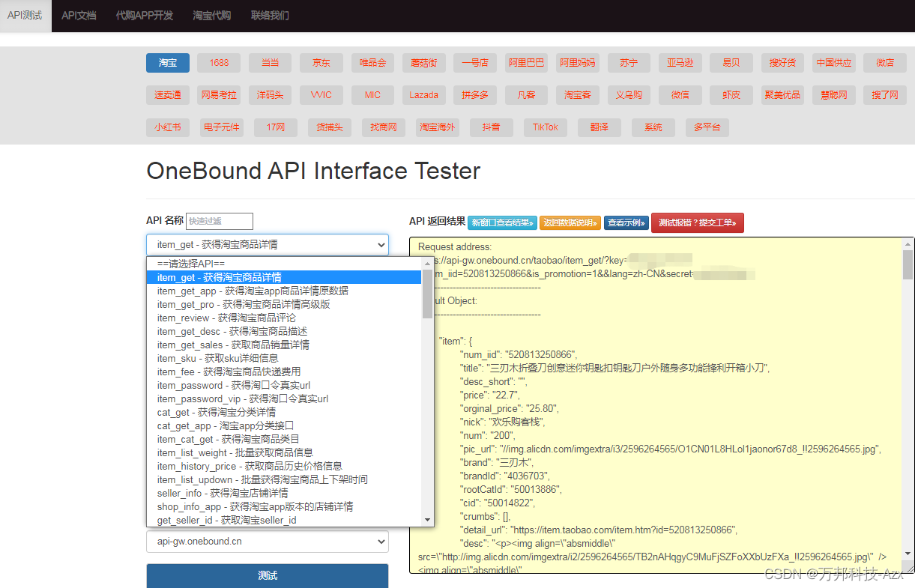Select item_get_sales option in API list
This screenshot has height=588, width=915.
[x=285, y=345]
